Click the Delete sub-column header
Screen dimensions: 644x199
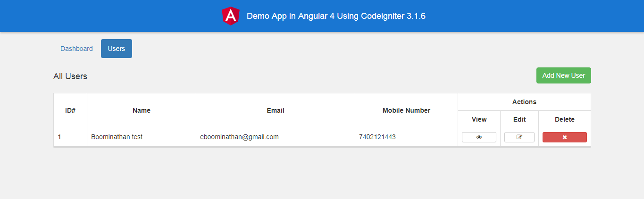tap(564, 119)
